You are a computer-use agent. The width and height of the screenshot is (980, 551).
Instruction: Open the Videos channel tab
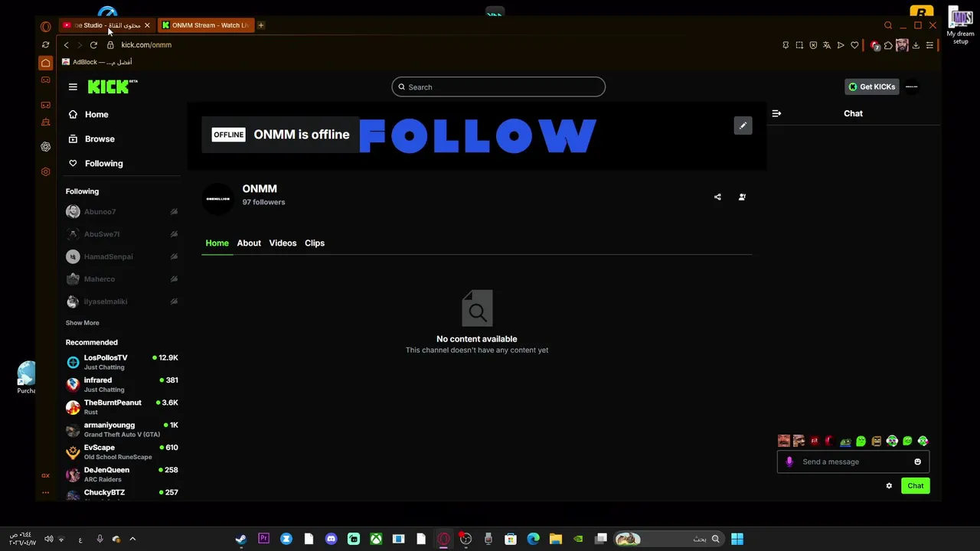(x=283, y=243)
